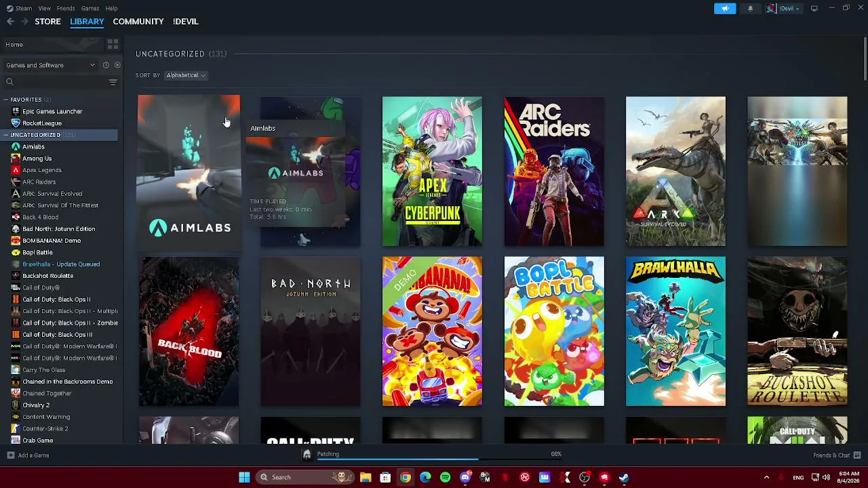Open the Community tab
The width and height of the screenshot is (868, 488).
point(138,22)
